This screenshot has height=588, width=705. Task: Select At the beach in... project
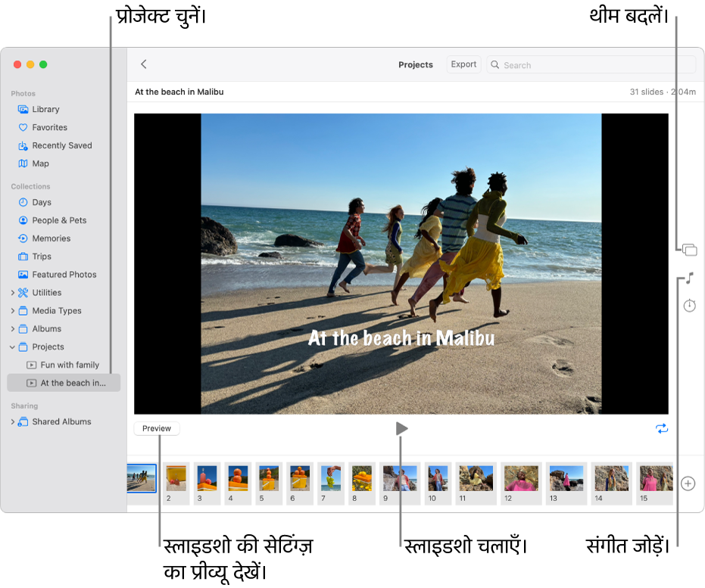(x=64, y=383)
